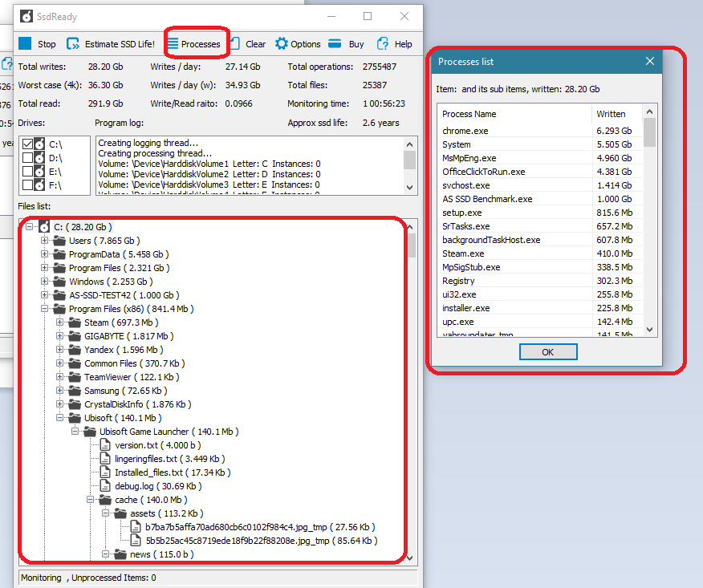Select the CrystalDiskInfo folder tree item
This screenshot has width=703, height=588.
(x=138, y=404)
